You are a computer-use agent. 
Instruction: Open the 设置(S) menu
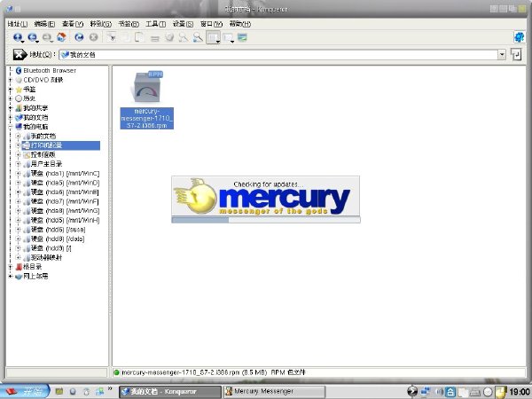pyautogui.click(x=184, y=24)
